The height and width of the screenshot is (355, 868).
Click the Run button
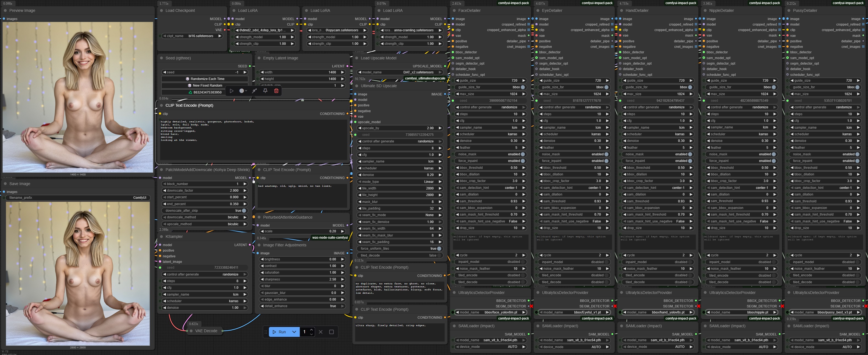click(279, 332)
